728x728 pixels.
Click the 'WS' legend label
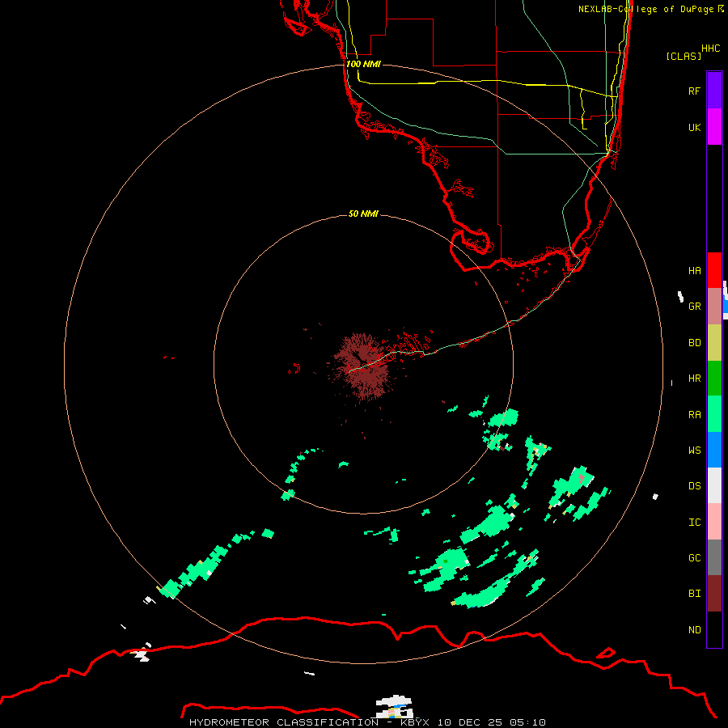click(694, 451)
